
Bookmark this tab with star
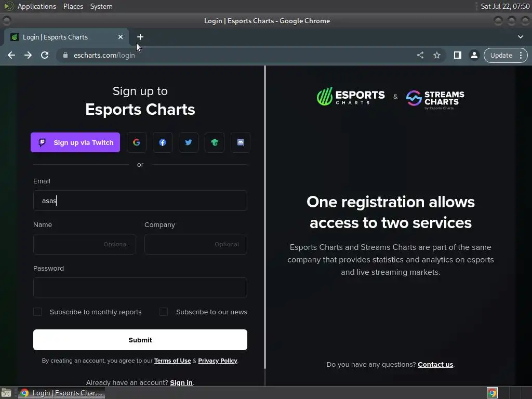pos(437,55)
